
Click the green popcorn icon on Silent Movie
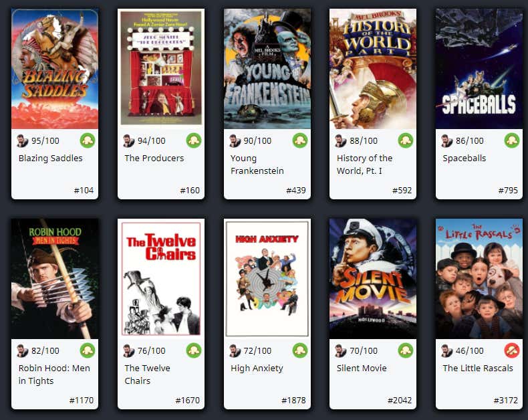tap(406, 350)
